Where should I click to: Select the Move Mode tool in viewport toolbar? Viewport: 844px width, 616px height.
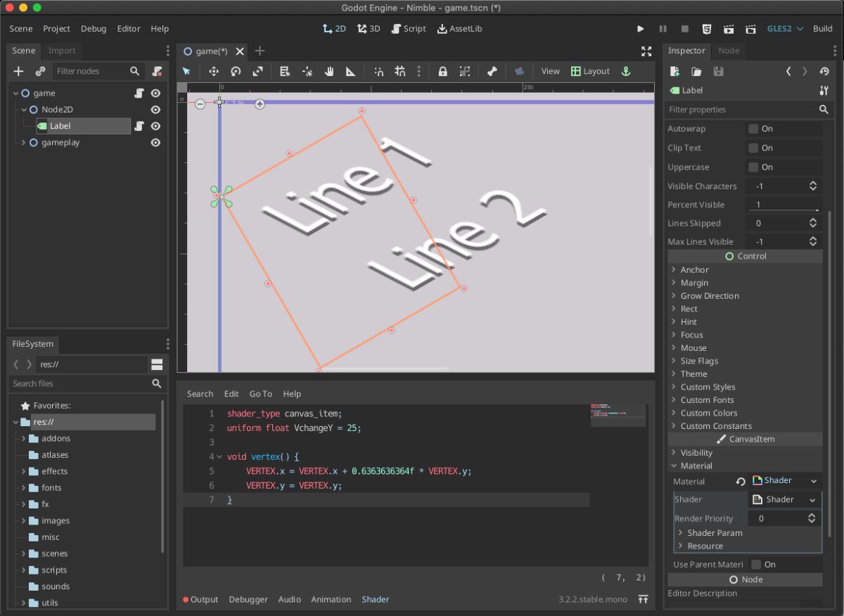tap(214, 71)
